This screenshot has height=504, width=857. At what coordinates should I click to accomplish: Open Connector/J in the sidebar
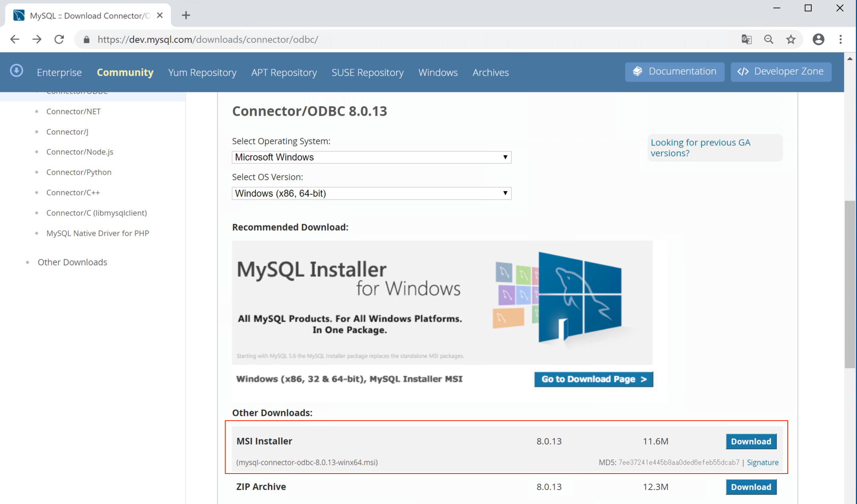tap(67, 131)
